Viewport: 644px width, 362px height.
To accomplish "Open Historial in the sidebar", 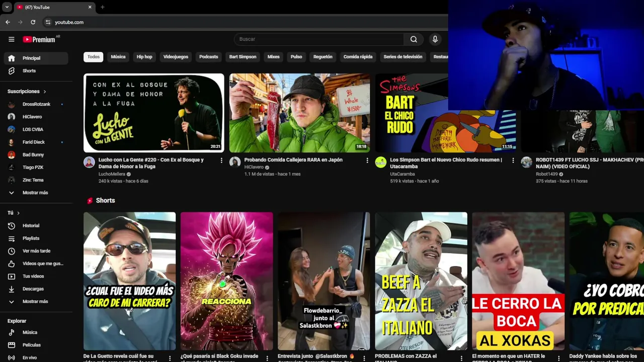I will (35, 226).
